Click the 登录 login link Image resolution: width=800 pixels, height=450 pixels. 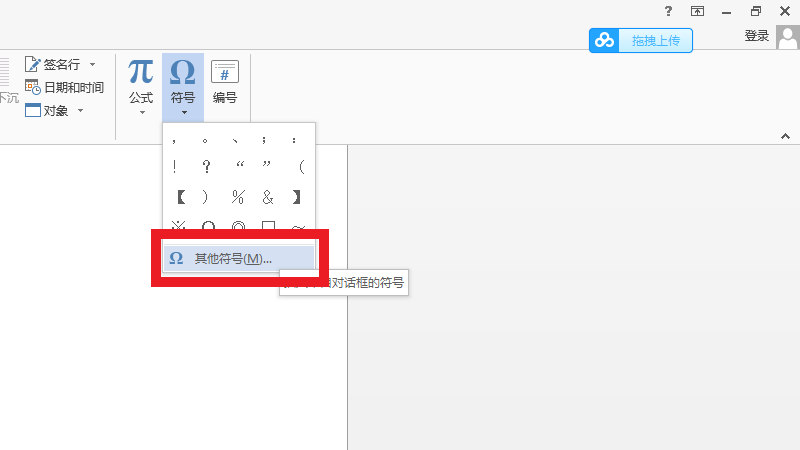757,36
